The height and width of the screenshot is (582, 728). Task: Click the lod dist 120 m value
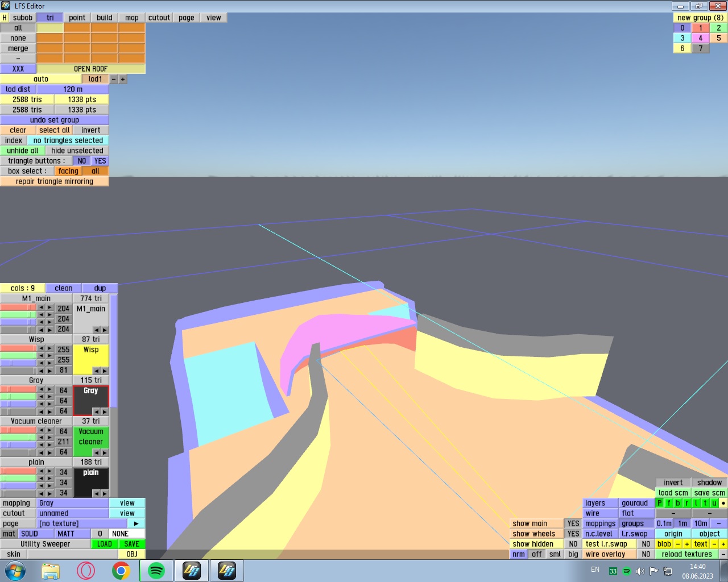(73, 89)
